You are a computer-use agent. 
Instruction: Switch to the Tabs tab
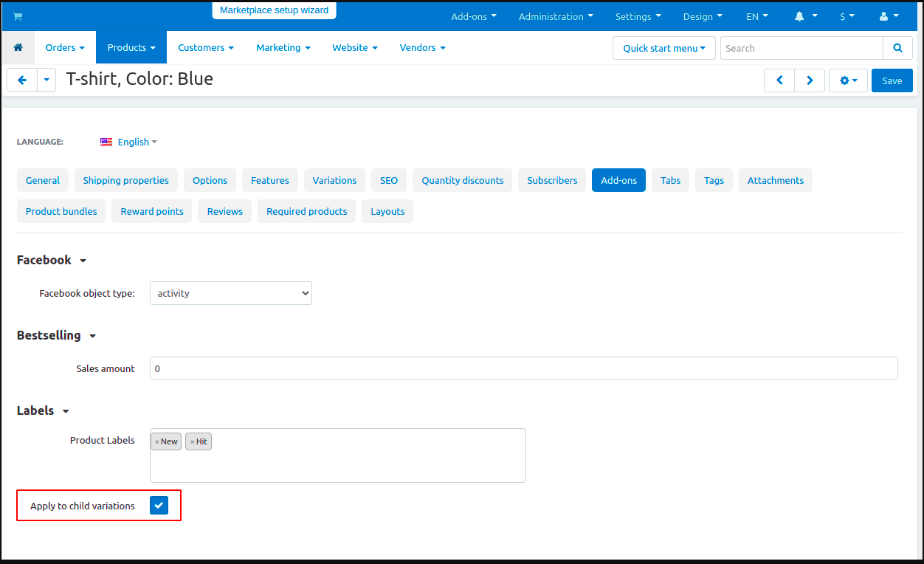coord(671,180)
